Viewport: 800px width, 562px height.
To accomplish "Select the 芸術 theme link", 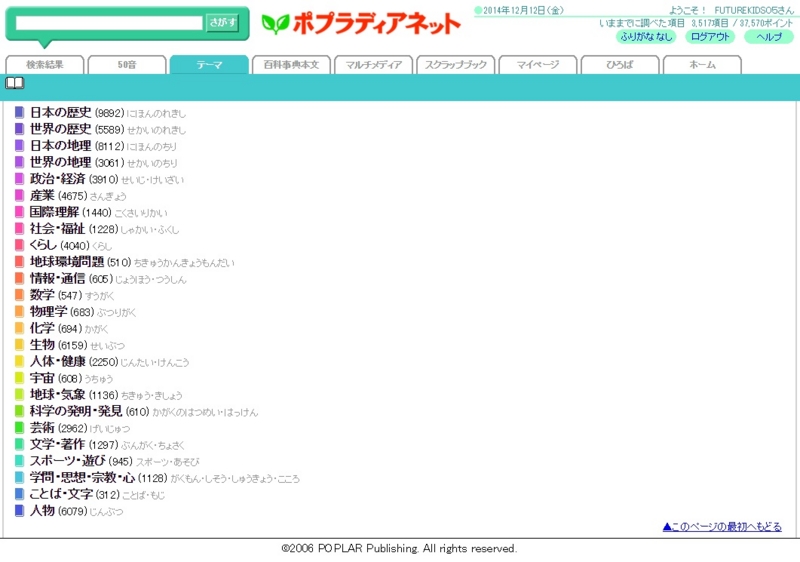I will tap(42, 428).
